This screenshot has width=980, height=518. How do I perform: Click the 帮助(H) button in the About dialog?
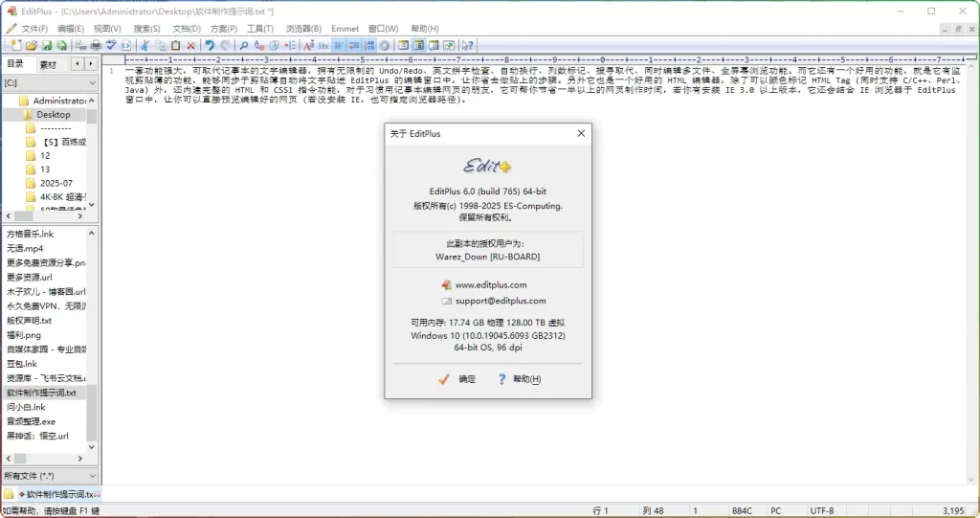[x=520, y=379]
